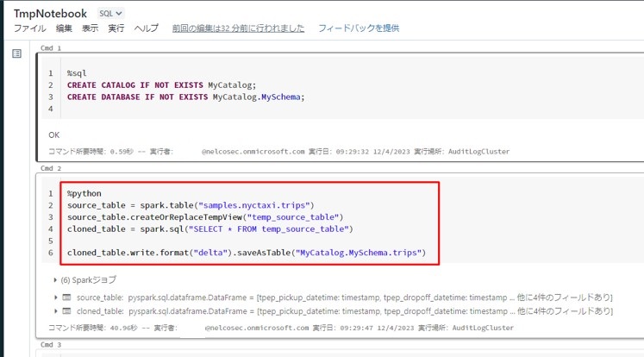Click the 前回の編集は32分前 revision history link
The image size is (644, 357).
click(x=238, y=28)
